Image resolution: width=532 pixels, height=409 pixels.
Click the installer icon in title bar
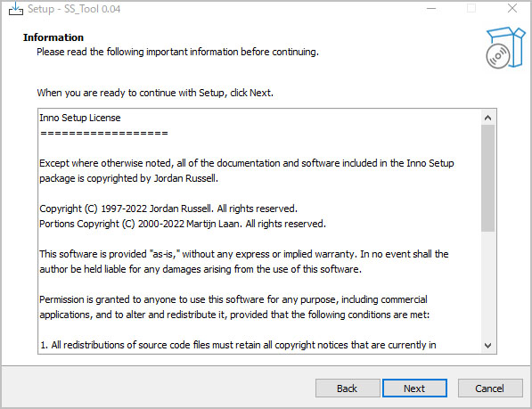pyautogui.click(x=16, y=9)
